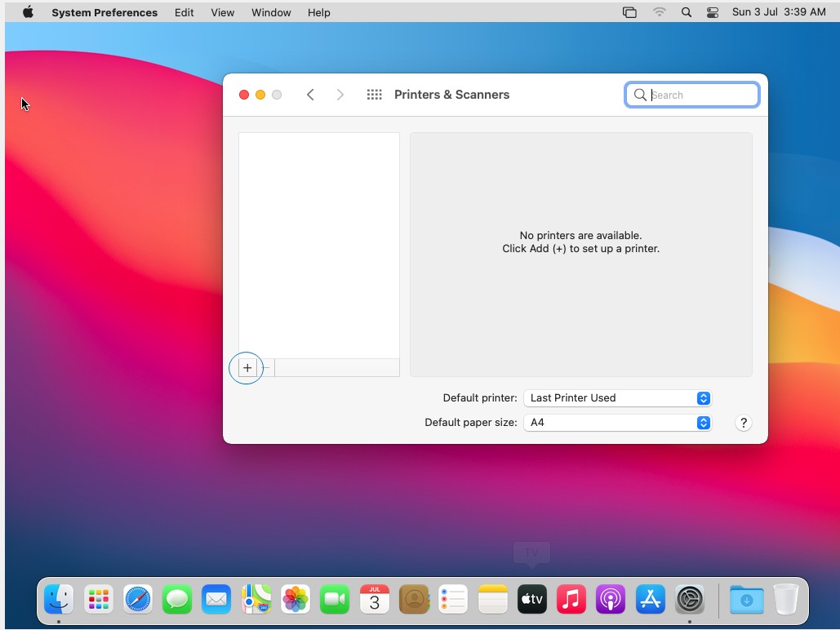This screenshot has height=630, width=840.
Task: Expand the Default printer dropdown
Action: pos(617,398)
